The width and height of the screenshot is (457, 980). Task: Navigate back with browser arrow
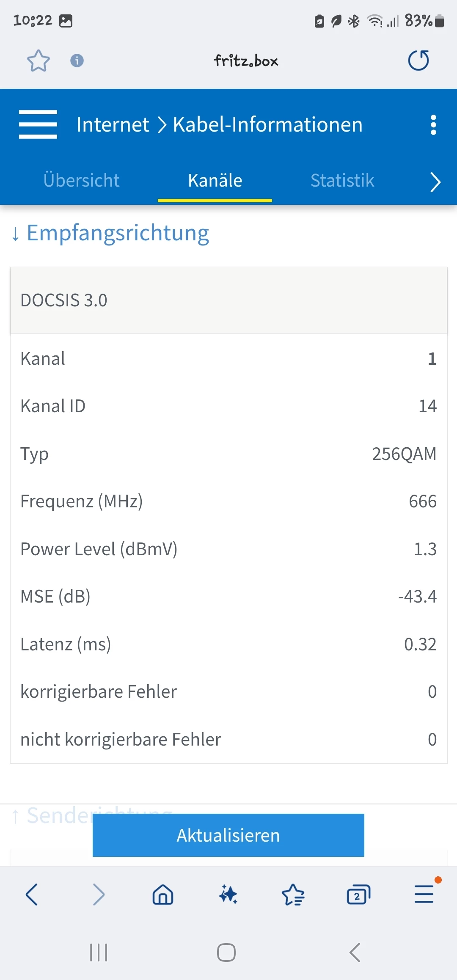tap(32, 895)
